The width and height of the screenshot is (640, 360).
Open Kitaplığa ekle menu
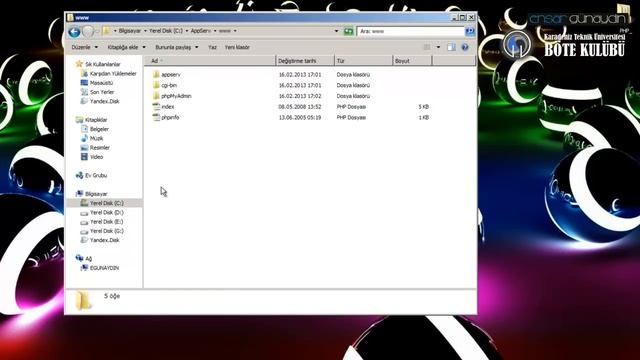coord(126,47)
